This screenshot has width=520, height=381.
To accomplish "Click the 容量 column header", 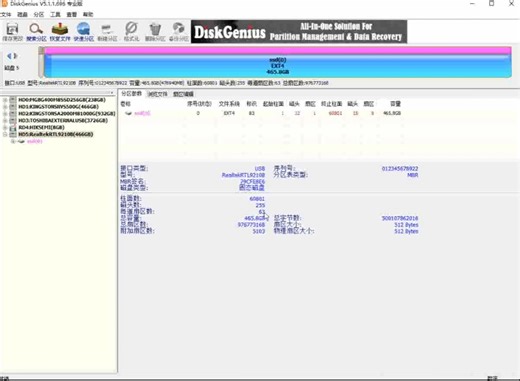I will pyautogui.click(x=395, y=104).
